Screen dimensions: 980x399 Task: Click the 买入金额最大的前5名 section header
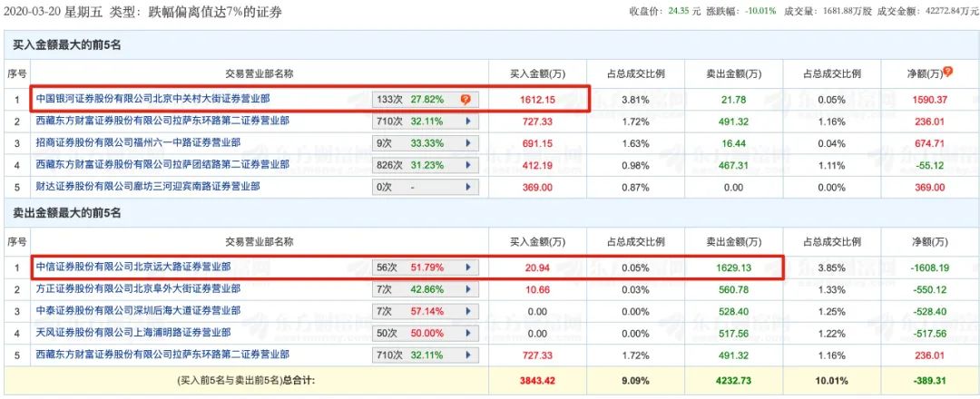[x=66, y=45]
